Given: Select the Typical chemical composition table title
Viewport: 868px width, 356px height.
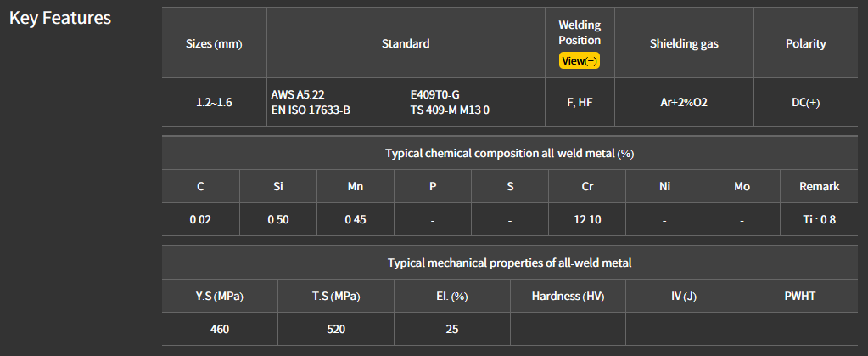Looking at the screenshot, I should tap(509, 153).
